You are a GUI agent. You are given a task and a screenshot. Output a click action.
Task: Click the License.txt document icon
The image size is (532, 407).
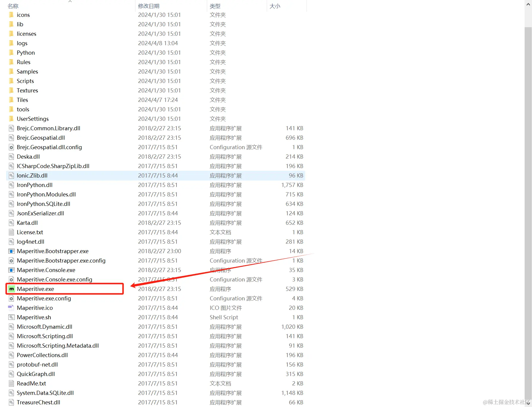[x=12, y=232]
